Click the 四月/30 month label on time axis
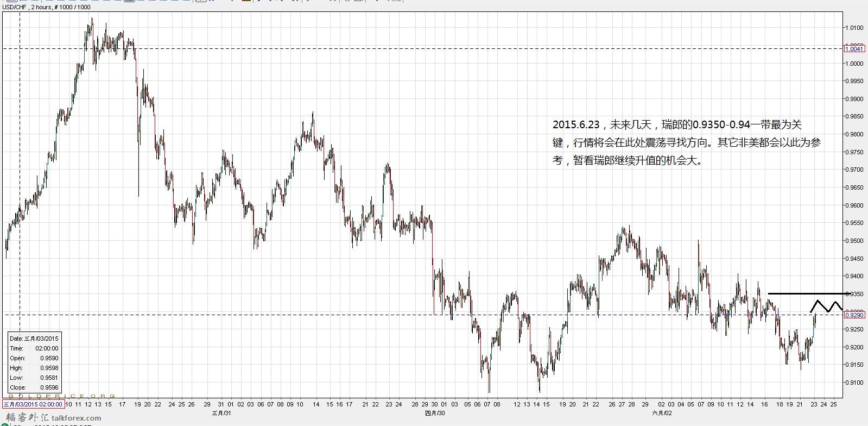The image size is (868, 426). click(x=435, y=412)
